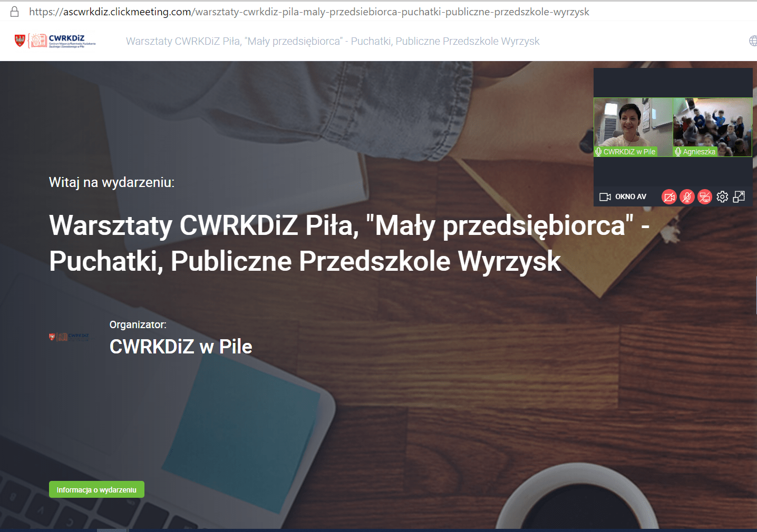This screenshot has width=757, height=532.
Task: Click the small organizer logo beside Organizator
Action: pyautogui.click(x=69, y=337)
